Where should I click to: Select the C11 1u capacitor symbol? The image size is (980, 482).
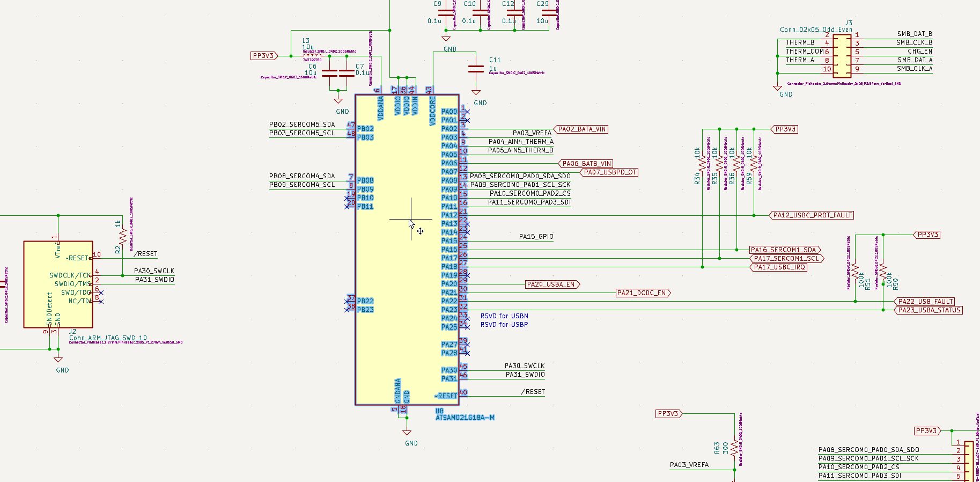(x=476, y=69)
